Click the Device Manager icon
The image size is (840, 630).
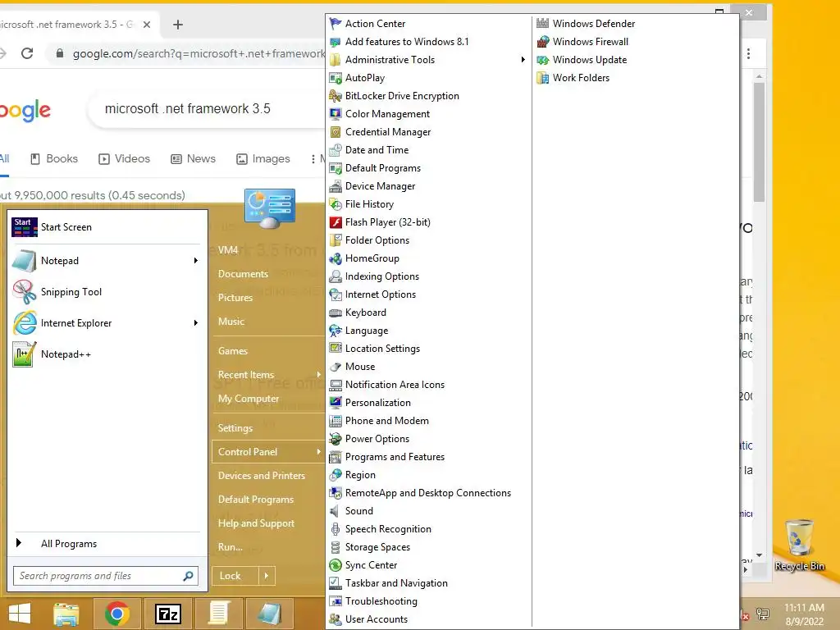pos(336,186)
